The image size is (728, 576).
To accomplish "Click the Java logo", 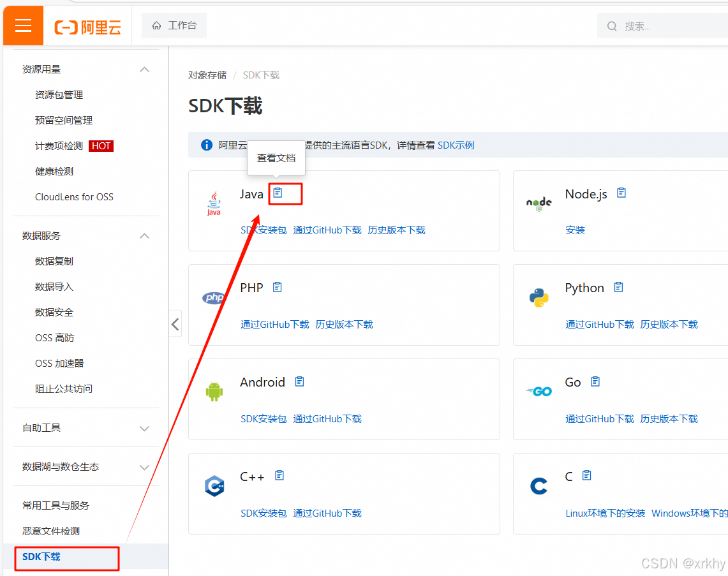I will [x=214, y=203].
